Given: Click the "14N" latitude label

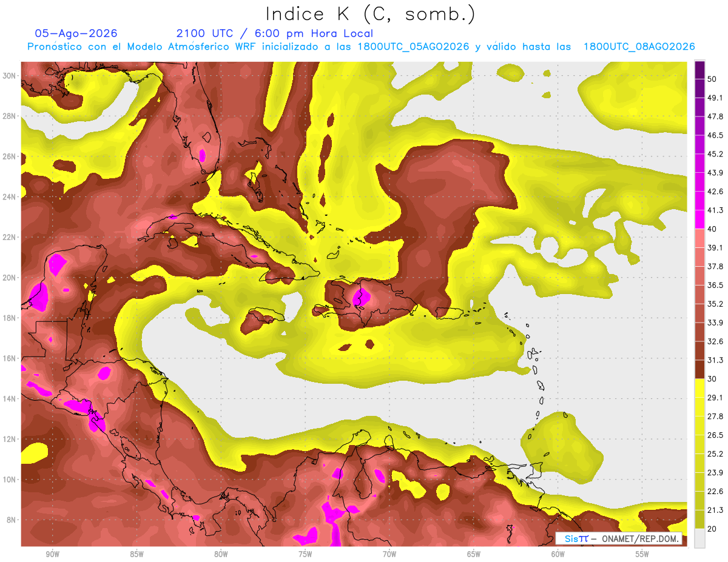Looking at the screenshot, I should (10, 398).
